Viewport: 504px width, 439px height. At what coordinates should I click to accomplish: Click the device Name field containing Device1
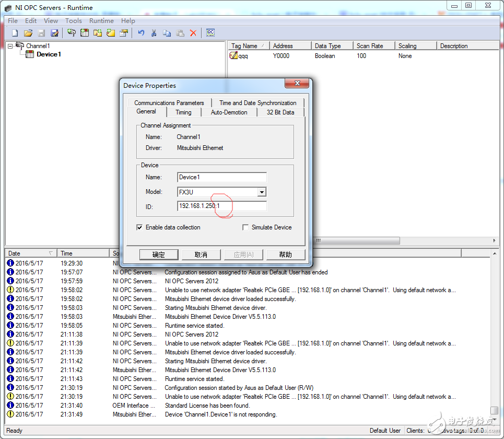[x=222, y=177]
